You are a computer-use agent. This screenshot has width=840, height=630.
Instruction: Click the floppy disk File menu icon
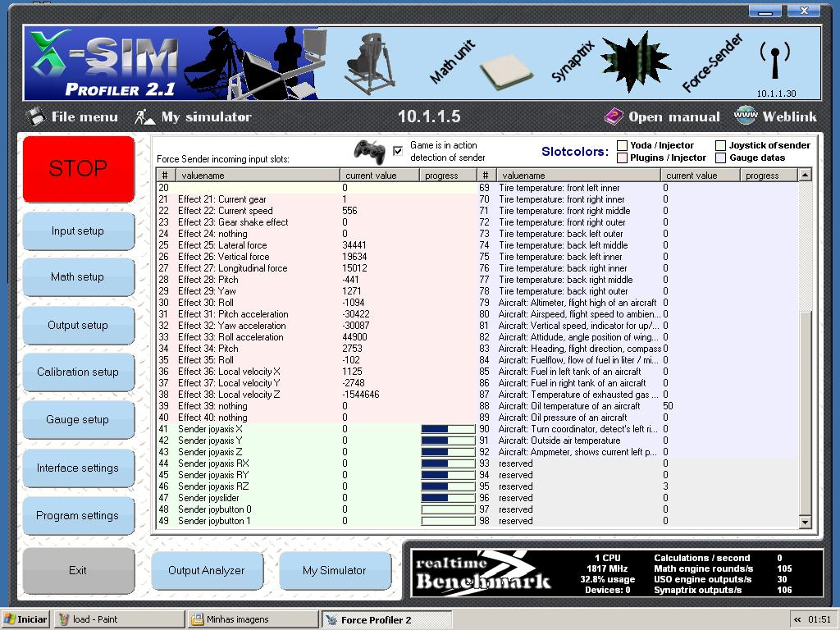(x=35, y=116)
